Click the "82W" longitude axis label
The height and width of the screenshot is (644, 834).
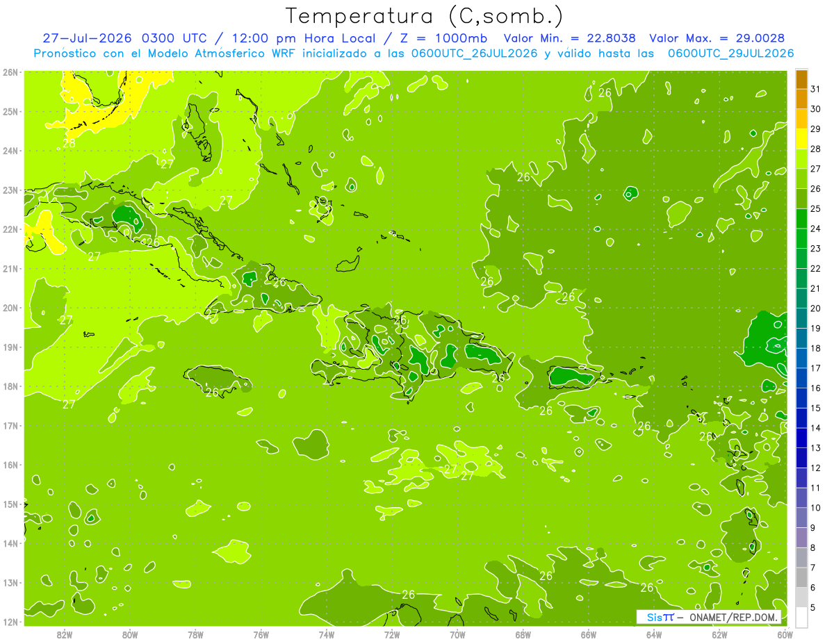(64, 634)
